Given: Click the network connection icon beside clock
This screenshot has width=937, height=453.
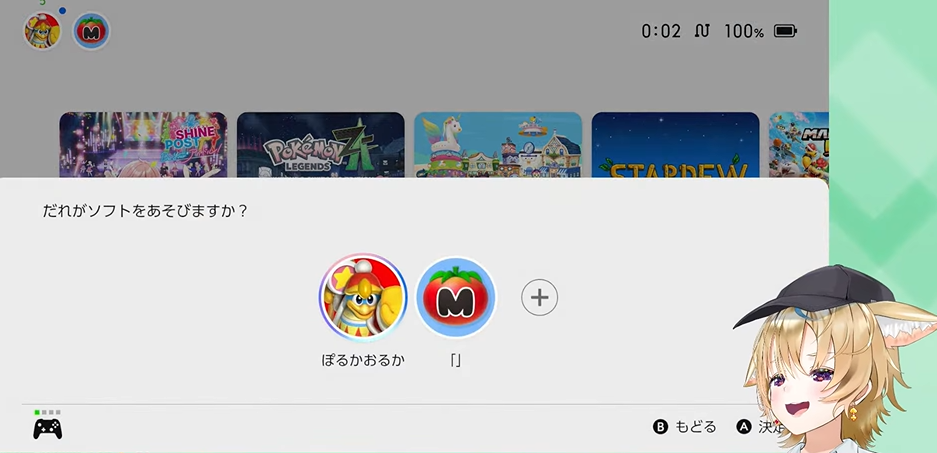Looking at the screenshot, I should coord(702,31).
